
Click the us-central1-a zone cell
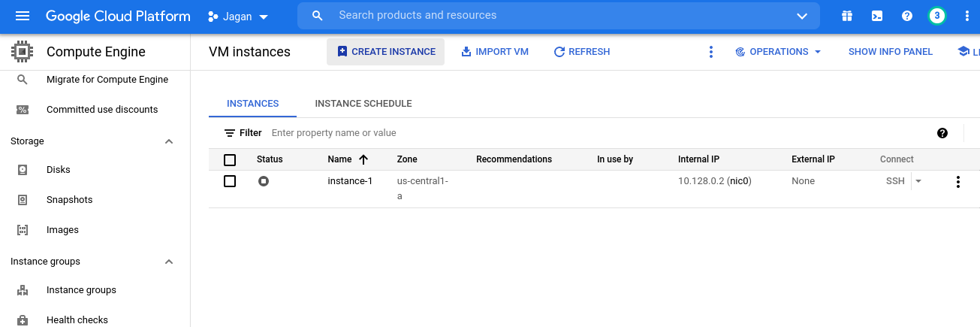pos(422,189)
